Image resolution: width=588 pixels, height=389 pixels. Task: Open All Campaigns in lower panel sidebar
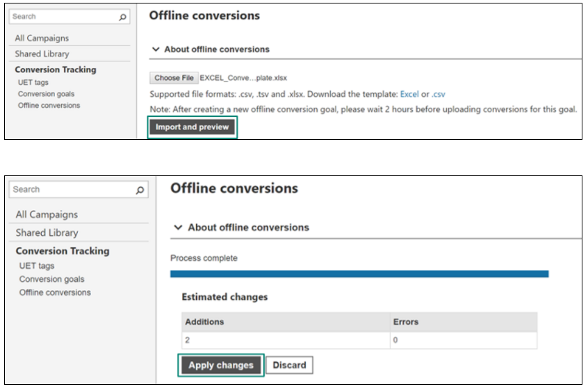pyautogui.click(x=47, y=215)
